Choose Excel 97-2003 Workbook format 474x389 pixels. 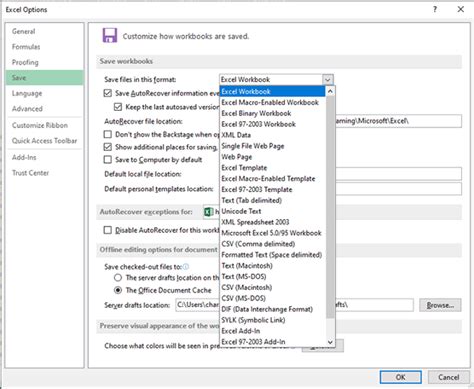(x=272, y=124)
